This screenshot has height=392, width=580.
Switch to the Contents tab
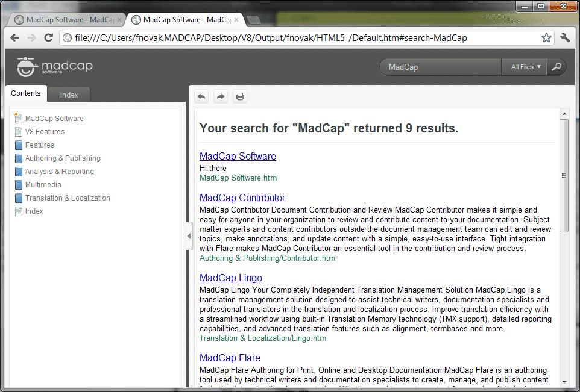26,93
